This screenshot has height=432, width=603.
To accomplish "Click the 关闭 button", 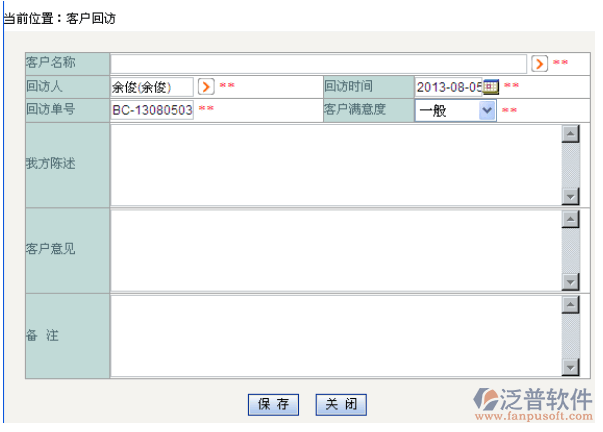I will (x=341, y=404).
